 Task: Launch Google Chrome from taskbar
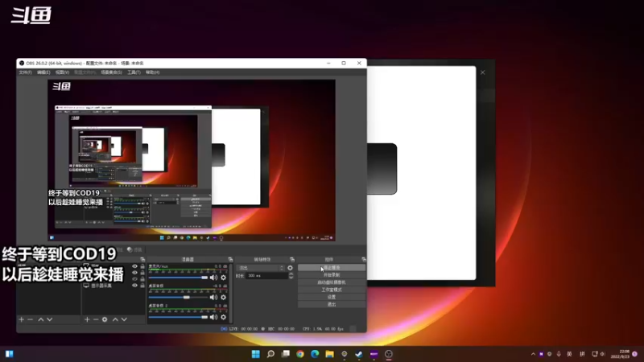(300, 354)
